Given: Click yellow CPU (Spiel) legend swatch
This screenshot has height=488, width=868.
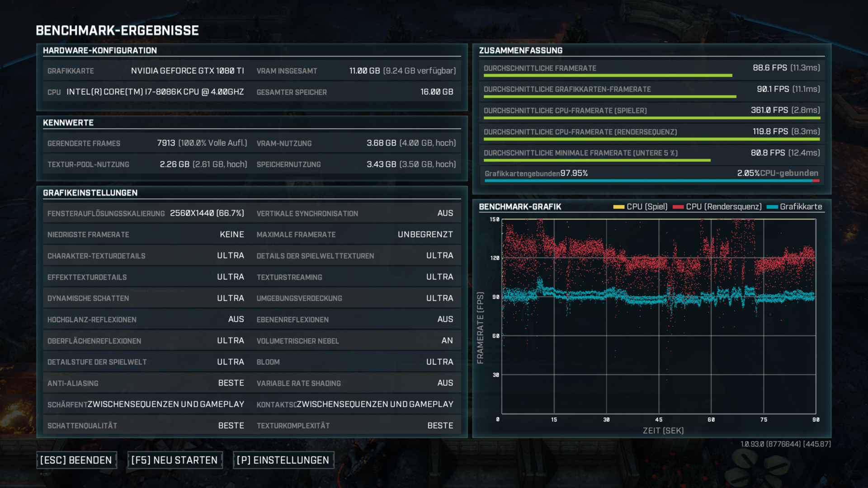Looking at the screenshot, I should (618, 207).
